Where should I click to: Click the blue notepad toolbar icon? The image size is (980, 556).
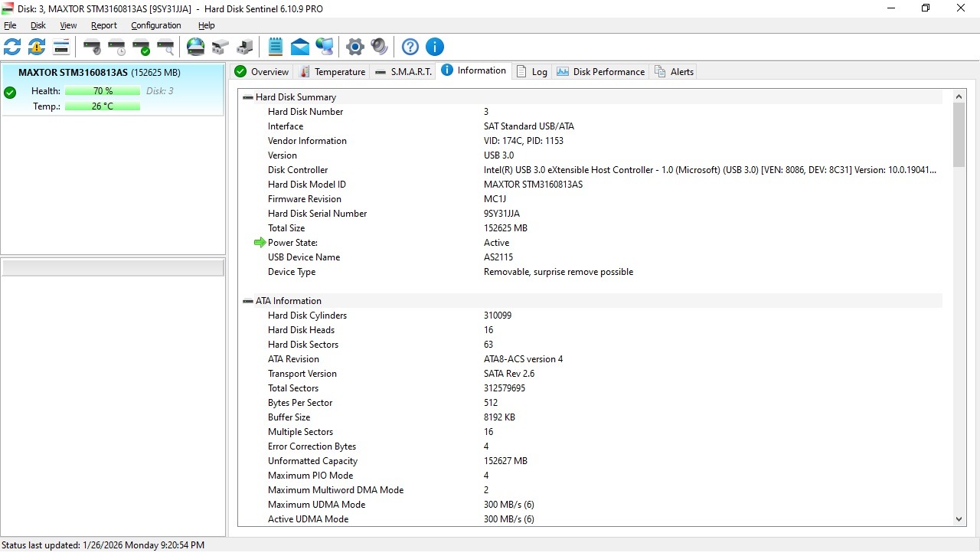click(x=276, y=47)
